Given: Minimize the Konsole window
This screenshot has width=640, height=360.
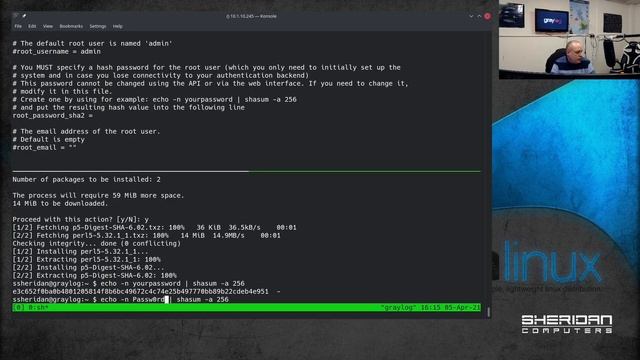Looking at the screenshot, I should click(471, 16).
